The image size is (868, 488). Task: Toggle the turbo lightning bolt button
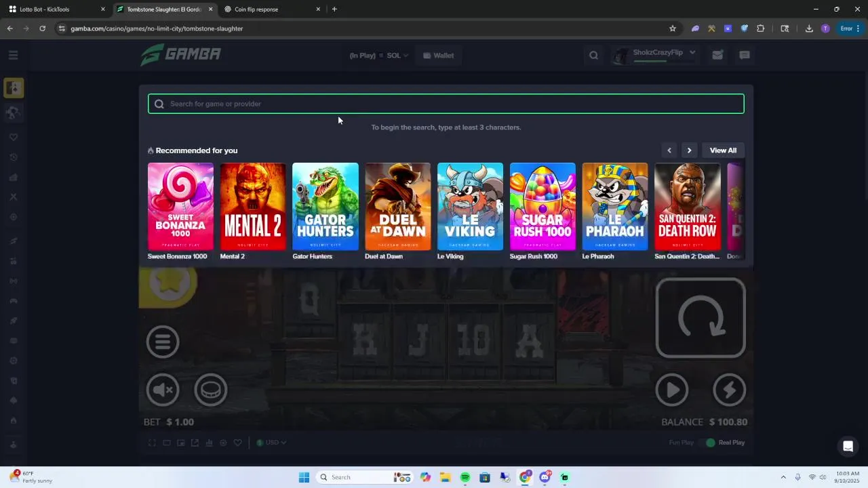click(x=729, y=390)
